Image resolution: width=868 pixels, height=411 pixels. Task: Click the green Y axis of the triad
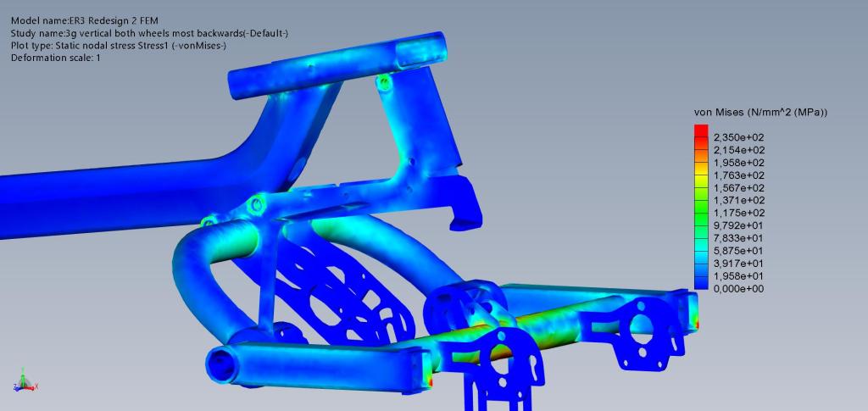coord(24,378)
